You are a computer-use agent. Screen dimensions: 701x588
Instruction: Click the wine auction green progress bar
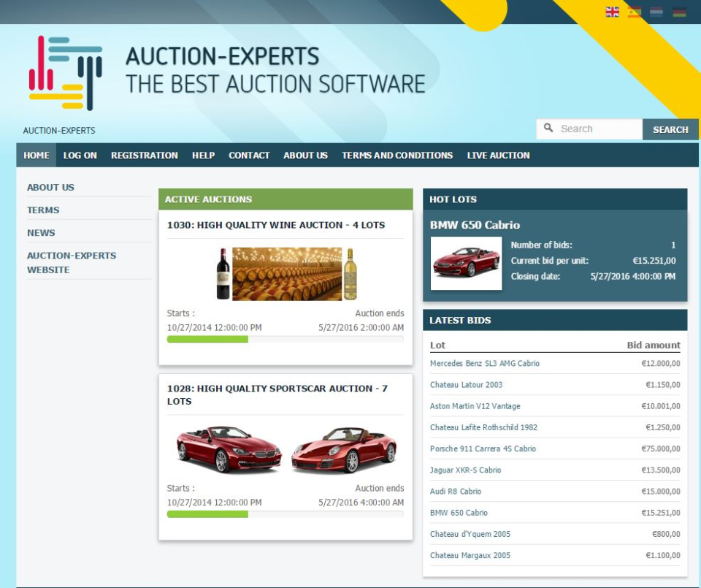point(208,340)
